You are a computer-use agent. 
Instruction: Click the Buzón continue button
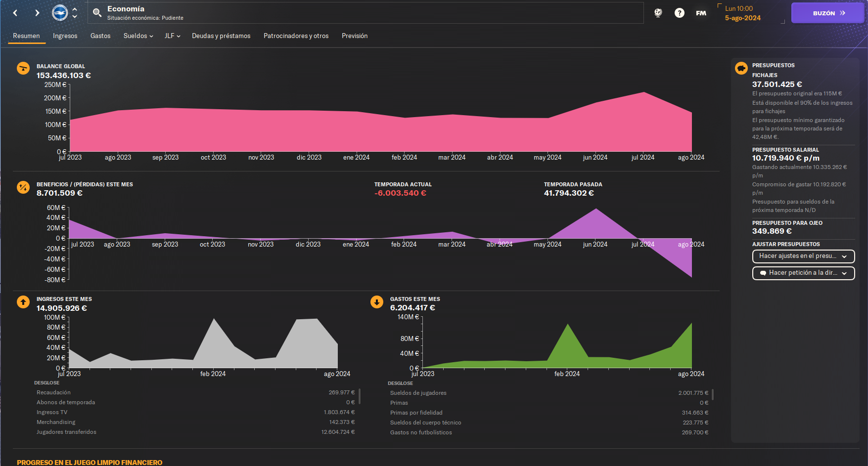click(x=827, y=13)
